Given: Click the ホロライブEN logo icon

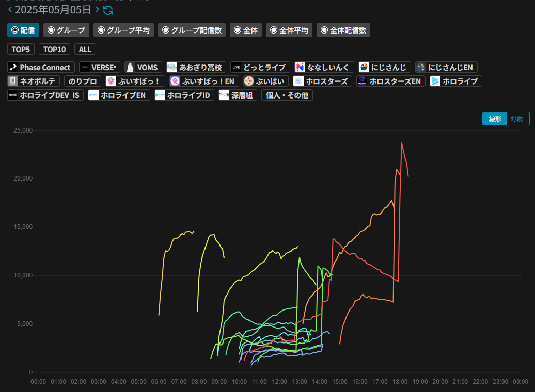Looking at the screenshot, I should (x=93, y=95).
